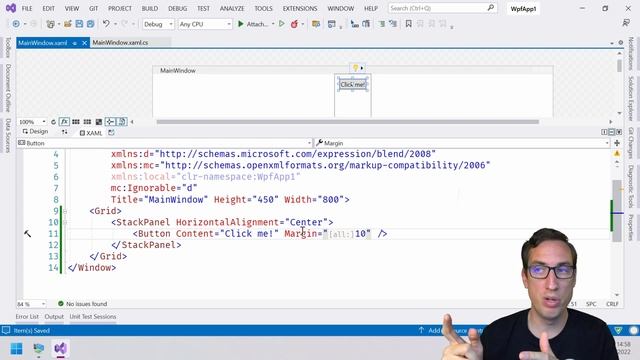
Task: Open the Solution Explorer side panel
Action: (x=631, y=99)
